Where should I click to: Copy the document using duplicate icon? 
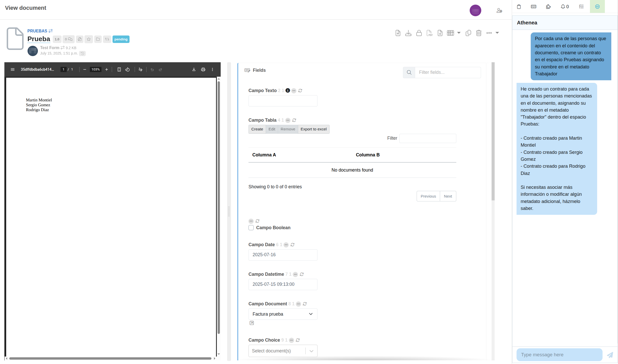click(468, 33)
